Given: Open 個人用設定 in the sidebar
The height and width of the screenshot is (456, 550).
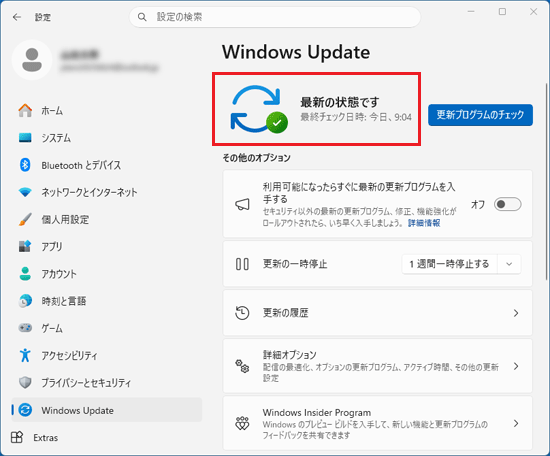Looking at the screenshot, I should (x=107, y=219).
